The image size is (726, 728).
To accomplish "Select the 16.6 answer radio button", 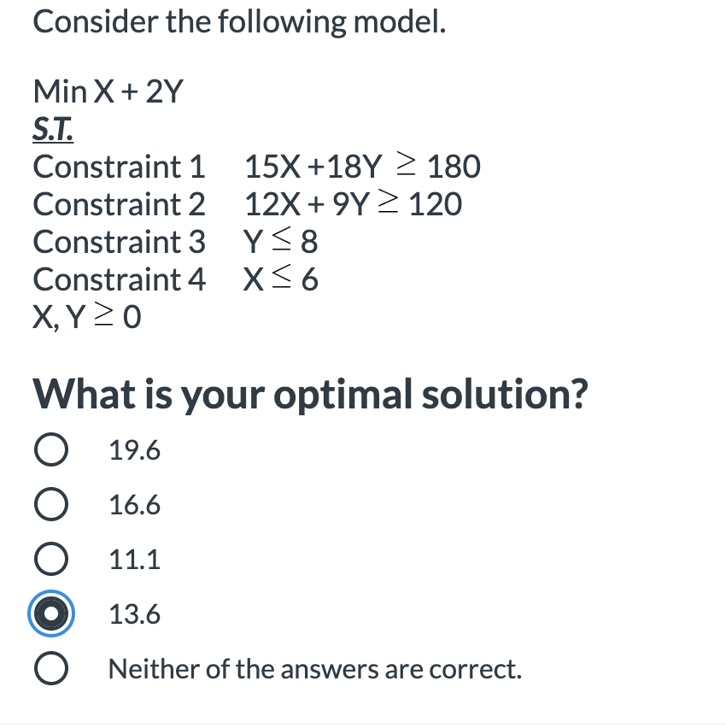I will click(x=51, y=503).
